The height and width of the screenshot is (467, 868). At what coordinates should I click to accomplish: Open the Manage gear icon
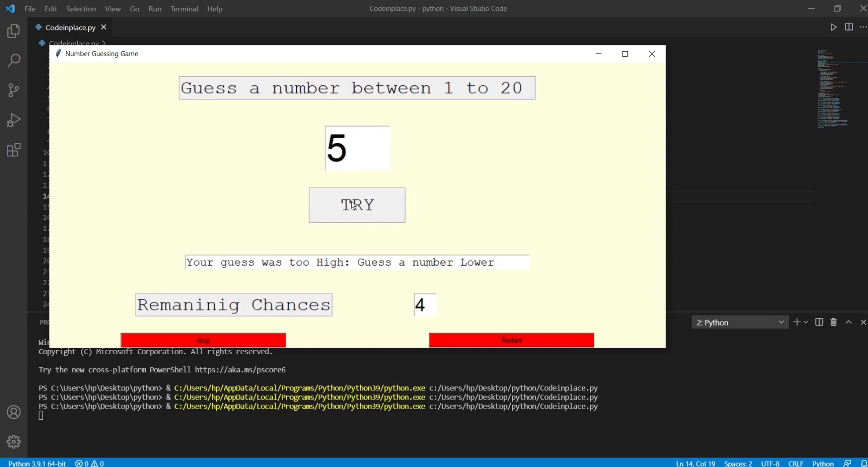point(14,442)
